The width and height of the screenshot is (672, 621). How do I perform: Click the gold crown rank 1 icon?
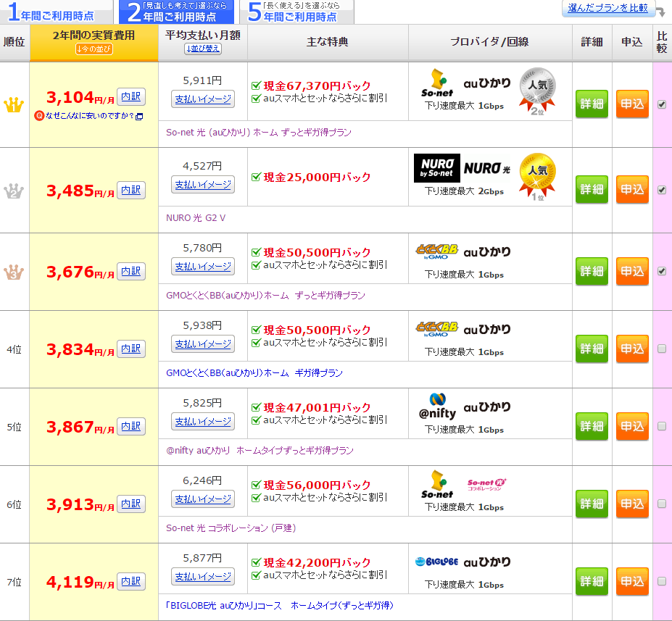click(x=14, y=105)
